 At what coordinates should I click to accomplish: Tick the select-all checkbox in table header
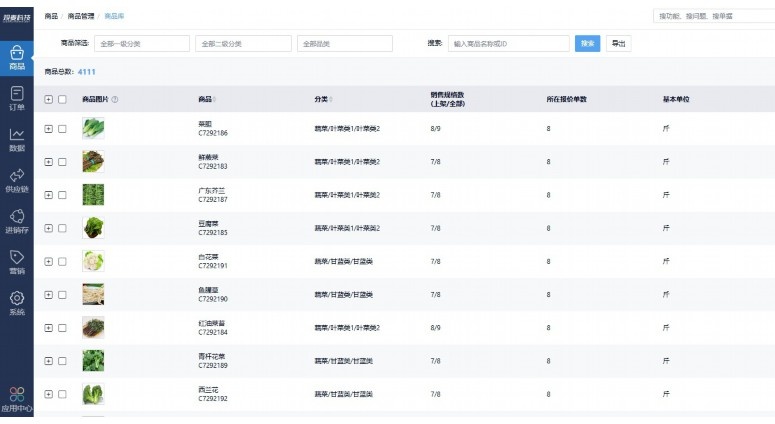pos(62,99)
